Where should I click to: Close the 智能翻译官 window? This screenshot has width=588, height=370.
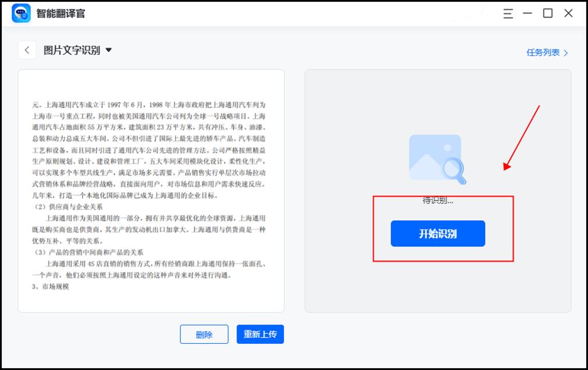click(x=568, y=13)
